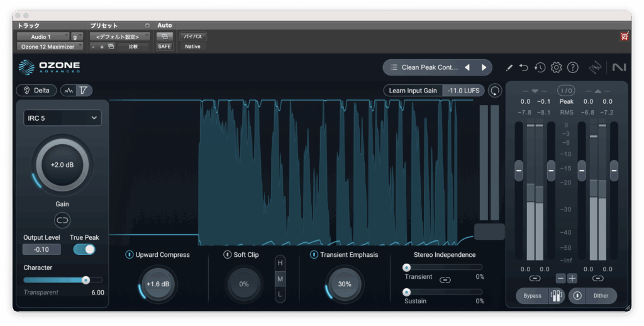Image resolution: width=644 pixels, height=326 pixels.
Task: Click the Character slider handle
Action: (x=86, y=280)
